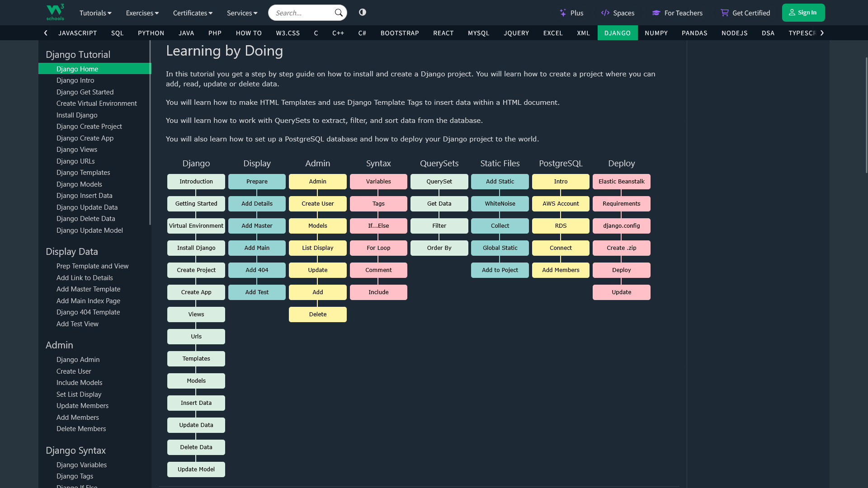Open the Certificates dropdown
Image resolution: width=868 pixels, height=488 pixels.
(193, 13)
